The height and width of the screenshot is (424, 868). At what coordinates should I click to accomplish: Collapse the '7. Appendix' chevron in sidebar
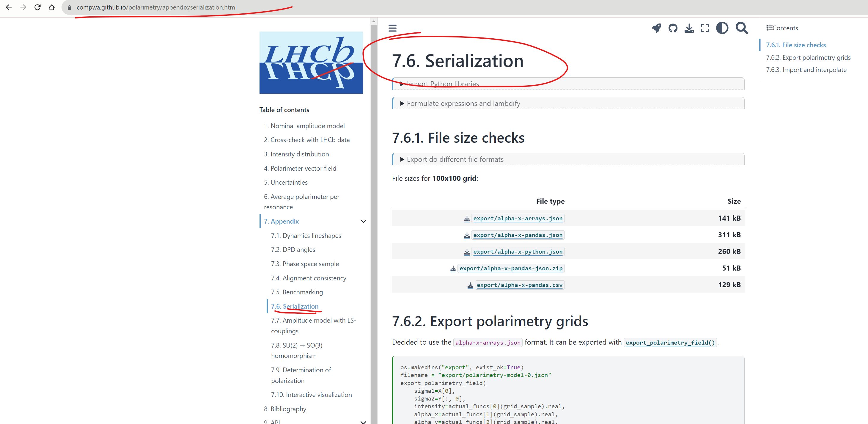coord(363,221)
